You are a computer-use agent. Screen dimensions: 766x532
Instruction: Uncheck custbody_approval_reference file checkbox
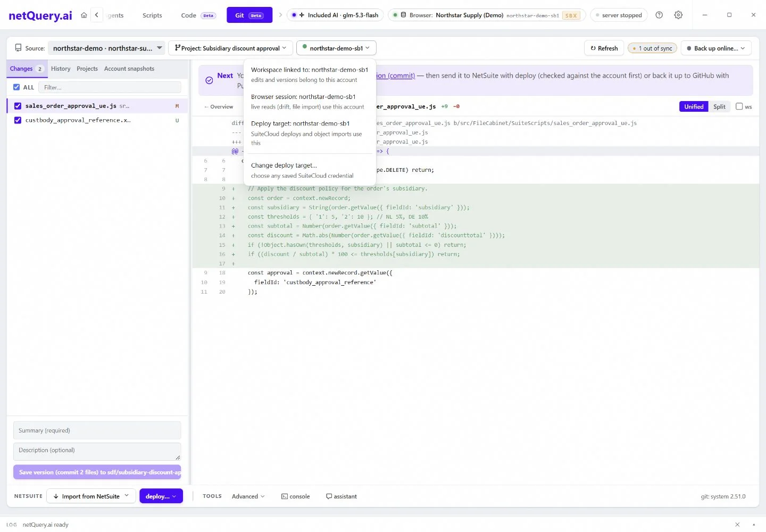[x=18, y=120]
